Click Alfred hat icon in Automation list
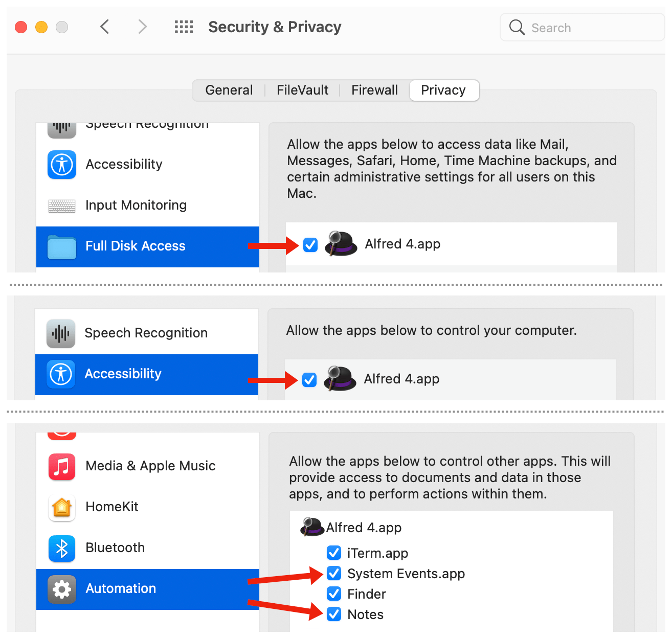Viewport: 672px width, 638px height. [312, 527]
